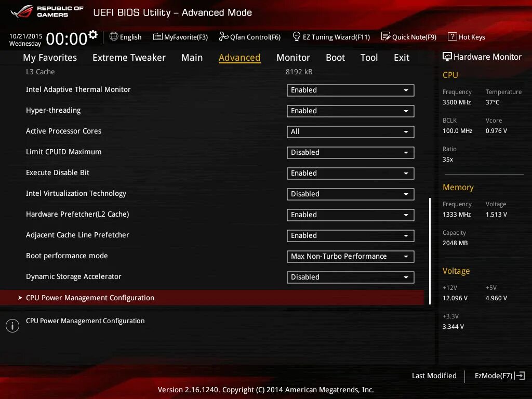Click the Hyper-threading label
Viewport: 532px width, 399px height.
pyautogui.click(x=54, y=110)
